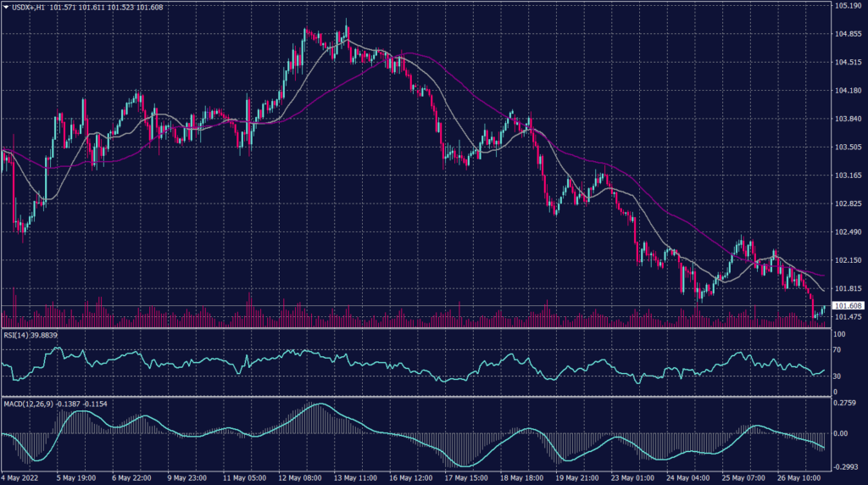Click the MACD -0.2993 scale value
The image size is (868, 485).
tap(848, 465)
